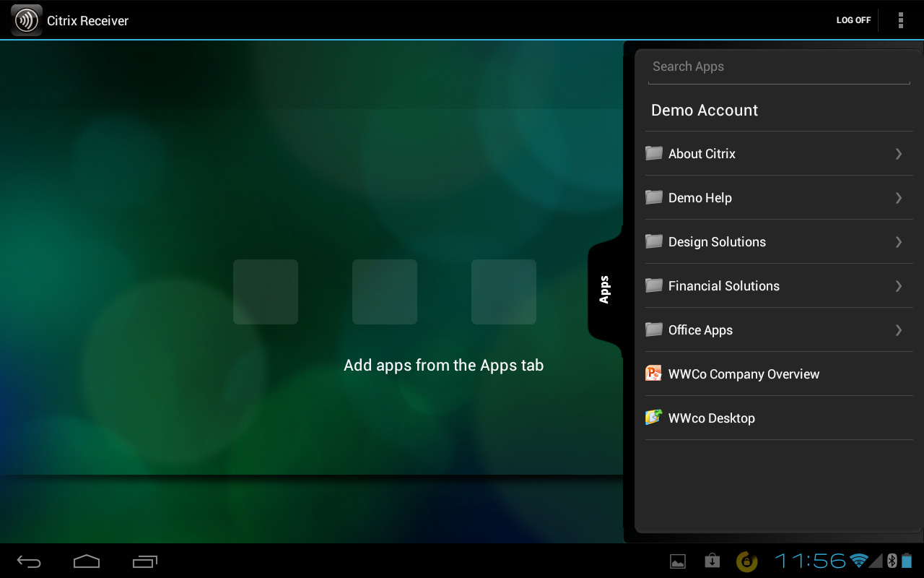Expand Financial Solutions using its chevron
Viewport: 924px width, 578px height.
899,286
